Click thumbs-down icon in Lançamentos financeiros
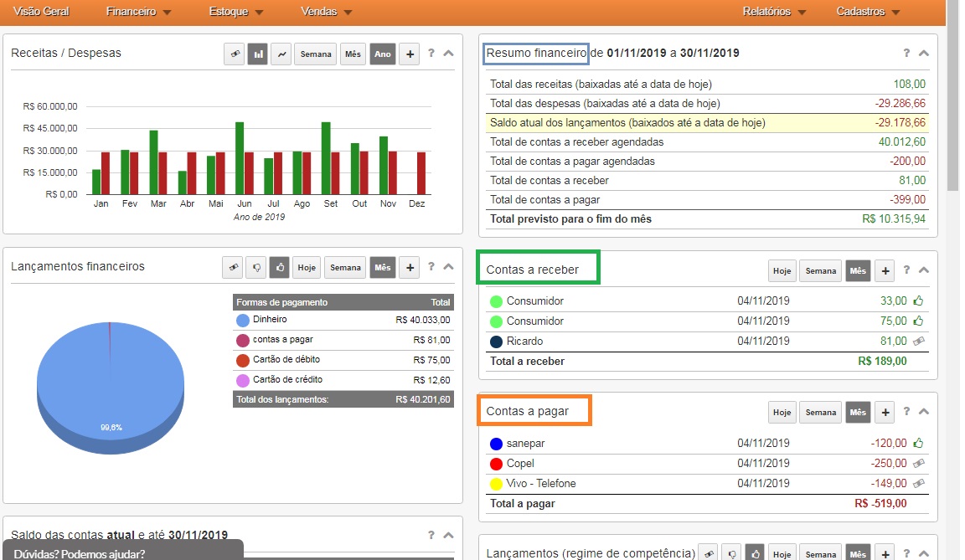Screen dimensions: 965x560 [x=256, y=268]
